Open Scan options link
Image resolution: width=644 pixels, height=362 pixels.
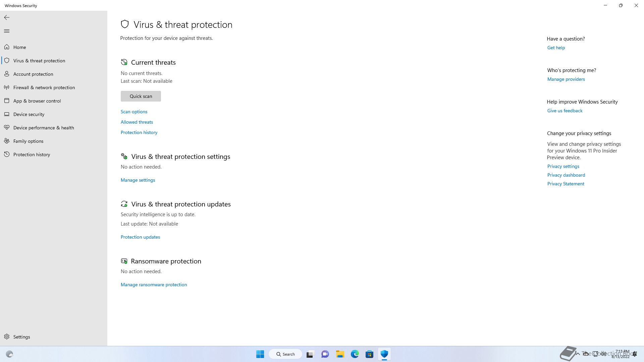pyautogui.click(x=134, y=112)
